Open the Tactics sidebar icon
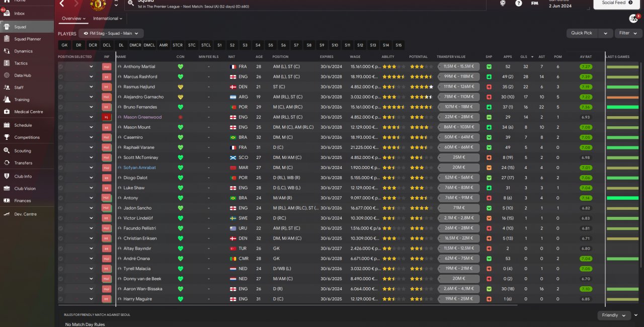The image size is (644, 327). pos(7,63)
